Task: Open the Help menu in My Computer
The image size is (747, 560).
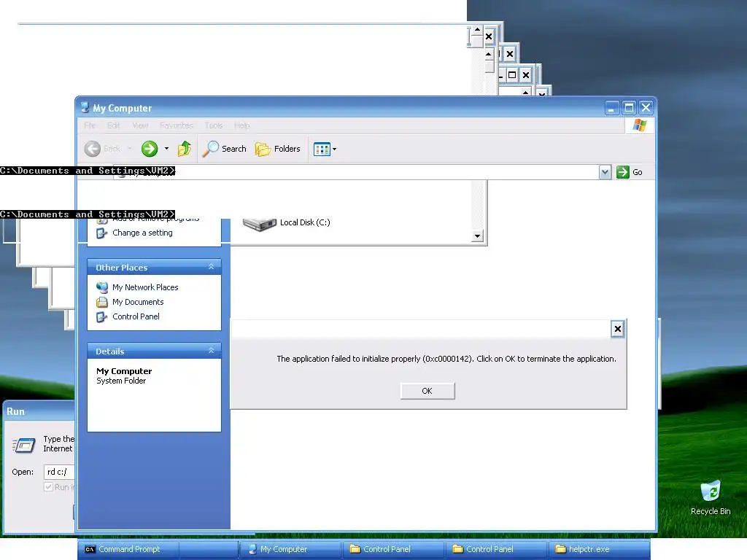Action: pos(241,125)
